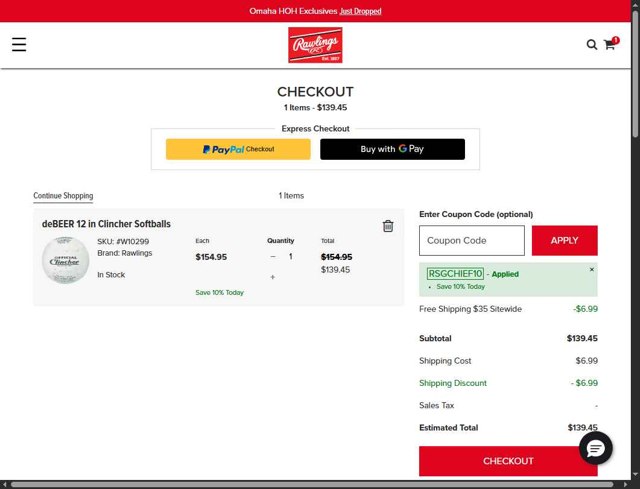Open the search magnifier icon
640x489 pixels.
[591, 44]
